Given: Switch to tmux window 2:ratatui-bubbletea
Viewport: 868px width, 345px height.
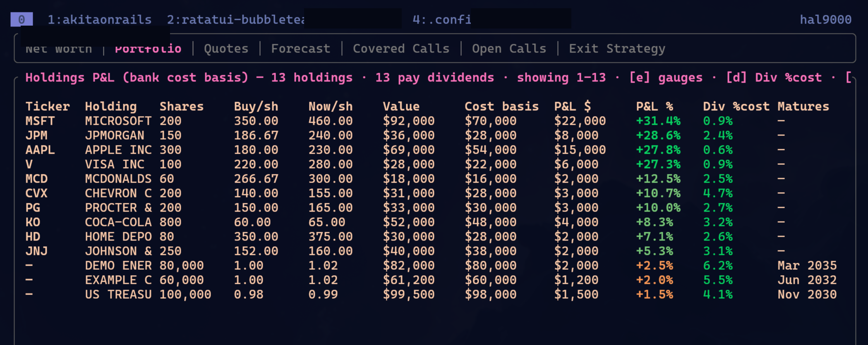Looking at the screenshot, I should pos(236,19).
